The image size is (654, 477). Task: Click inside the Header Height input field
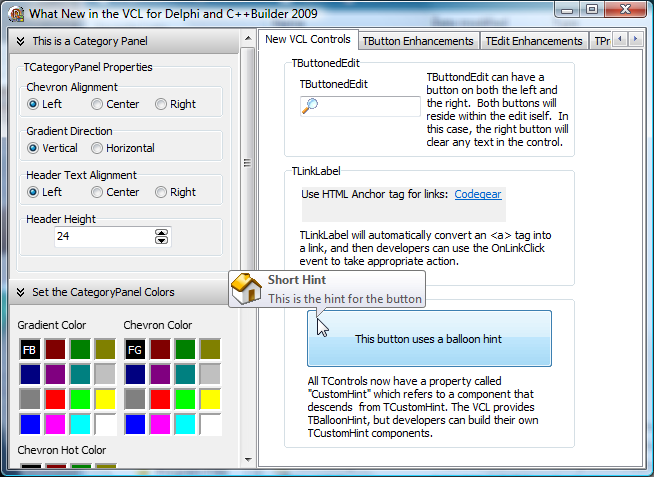coord(100,237)
